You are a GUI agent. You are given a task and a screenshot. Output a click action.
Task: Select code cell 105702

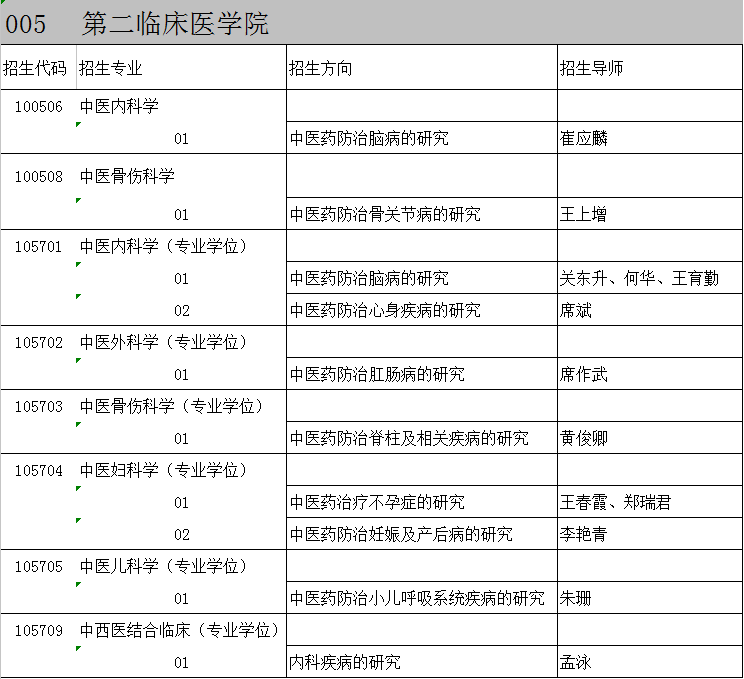click(x=38, y=343)
